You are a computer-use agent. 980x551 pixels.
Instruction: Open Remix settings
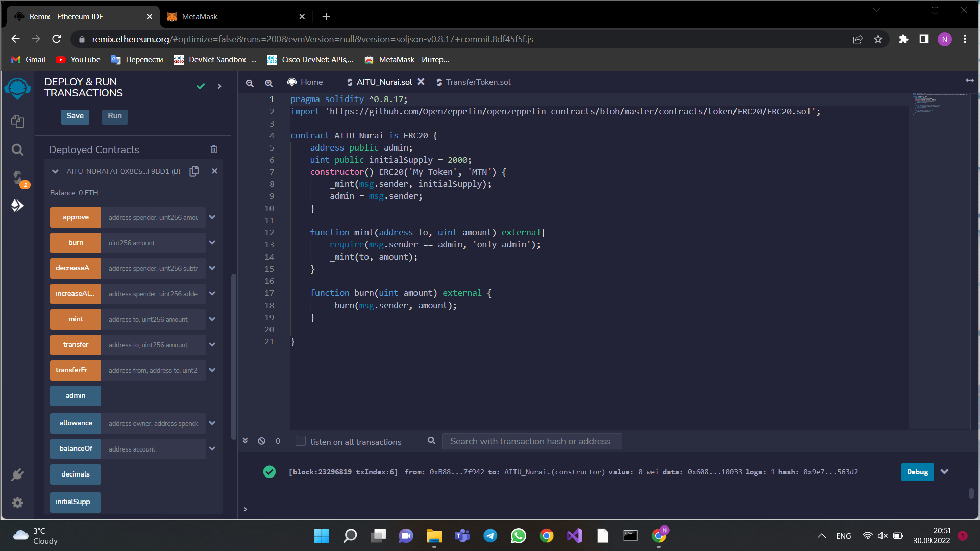[x=18, y=503]
